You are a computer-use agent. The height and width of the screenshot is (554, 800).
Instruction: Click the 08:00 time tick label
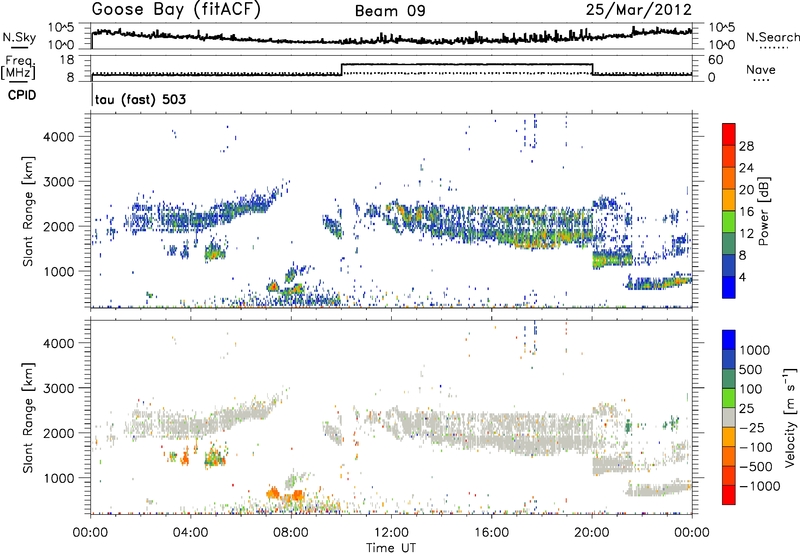pos(291,533)
